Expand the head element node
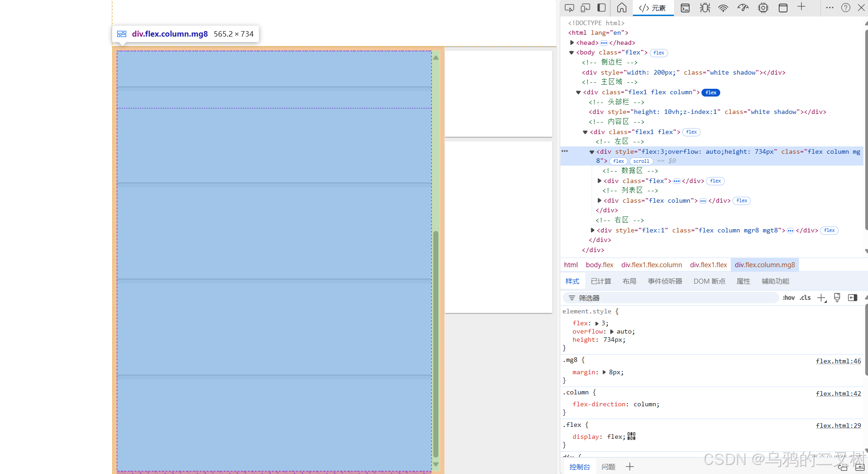The image size is (868, 474). pos(571,42)
